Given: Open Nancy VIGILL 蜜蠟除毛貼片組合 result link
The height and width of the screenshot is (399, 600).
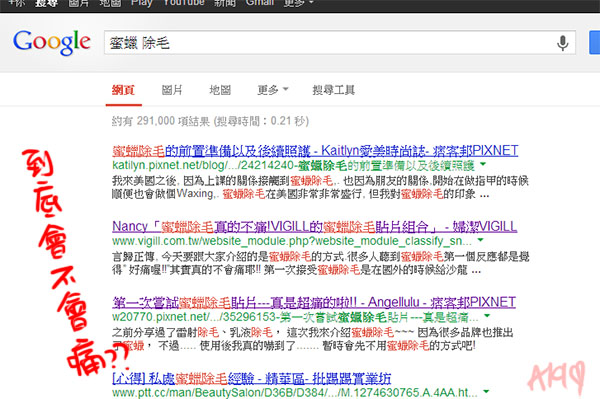Looking at the screenshot, I should click(x=314, y=226).
